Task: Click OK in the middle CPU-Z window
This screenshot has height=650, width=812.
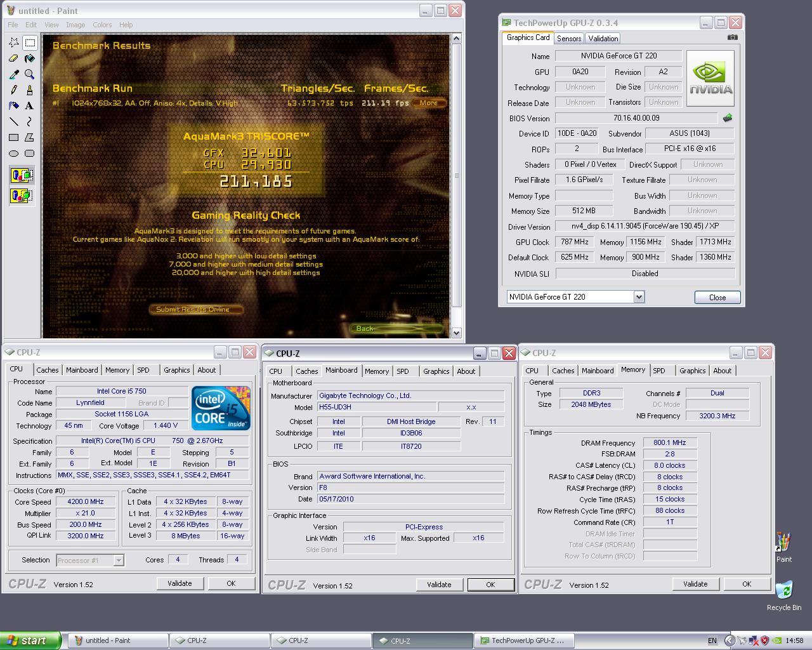Action: coord(490,585)
